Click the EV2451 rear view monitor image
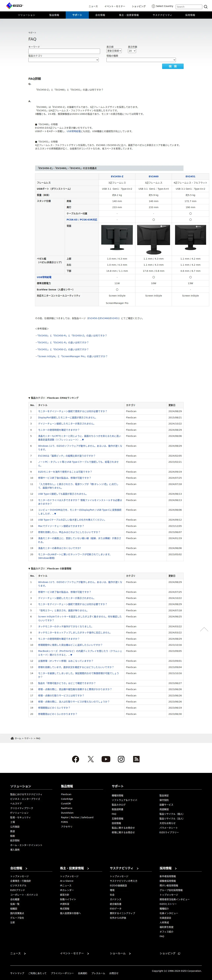The height and width of the screenshot is (980, 212). (190, 238)
